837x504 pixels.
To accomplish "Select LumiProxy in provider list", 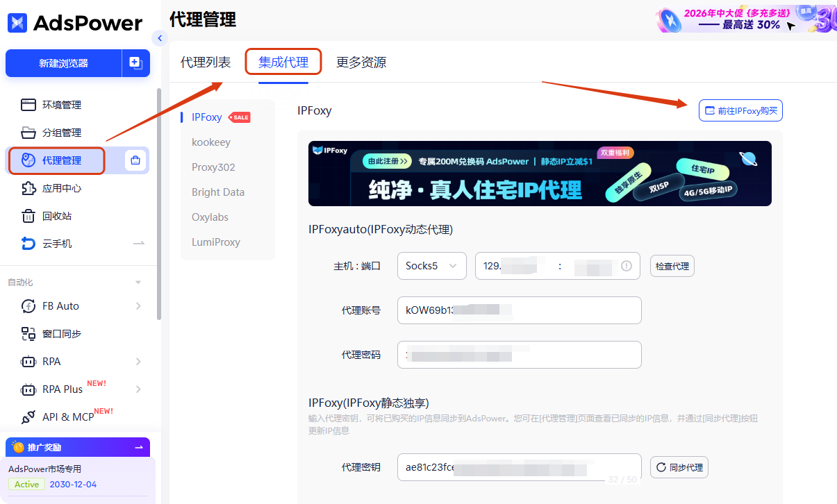I will [216, 242].
